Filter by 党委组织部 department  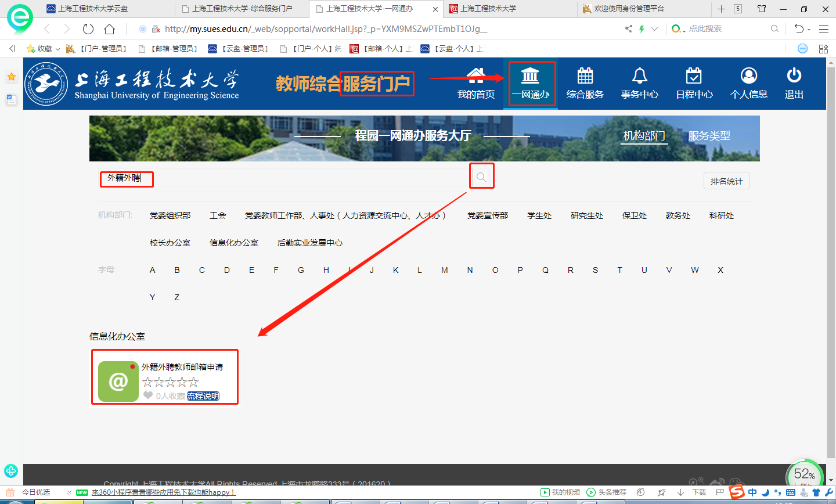(x=170, y=215)
